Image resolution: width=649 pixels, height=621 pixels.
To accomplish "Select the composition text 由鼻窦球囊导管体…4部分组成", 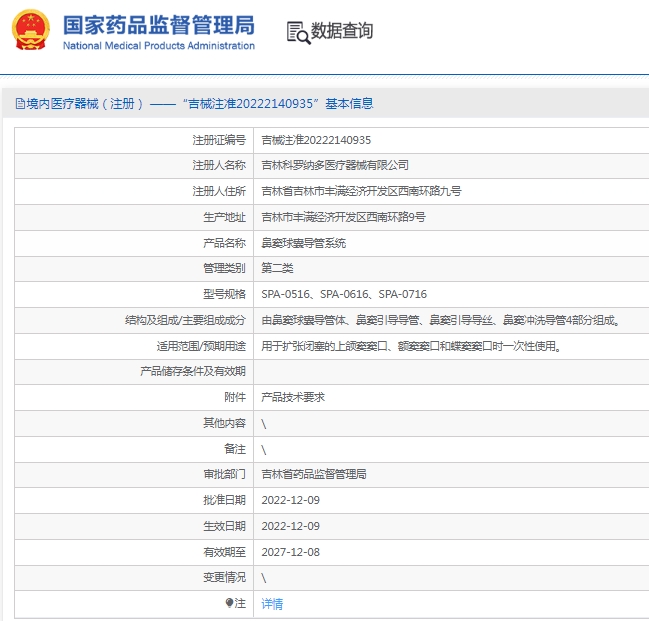I will (440, 320).
